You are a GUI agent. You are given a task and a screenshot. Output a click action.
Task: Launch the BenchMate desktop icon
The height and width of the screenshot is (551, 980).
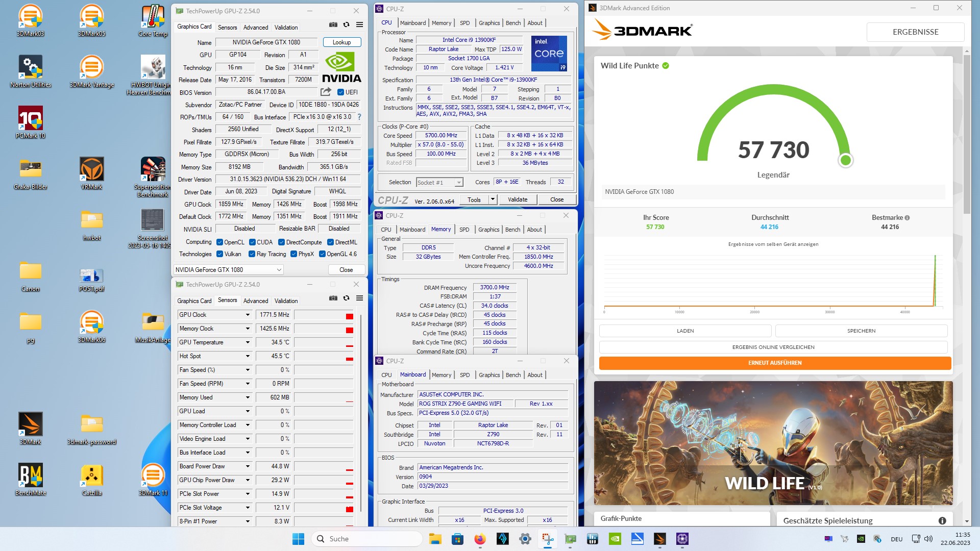tap(31, 480)
